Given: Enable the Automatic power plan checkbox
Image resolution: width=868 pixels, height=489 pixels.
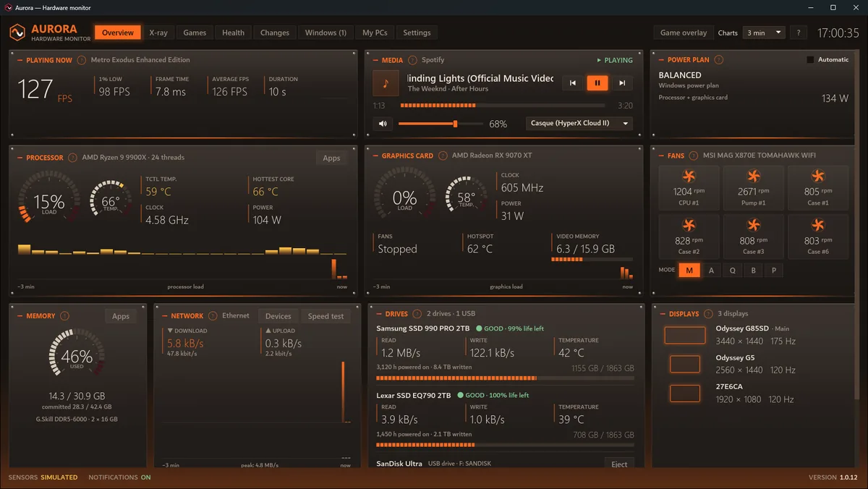Looking at the screenshot, I should tap(810, 59).
